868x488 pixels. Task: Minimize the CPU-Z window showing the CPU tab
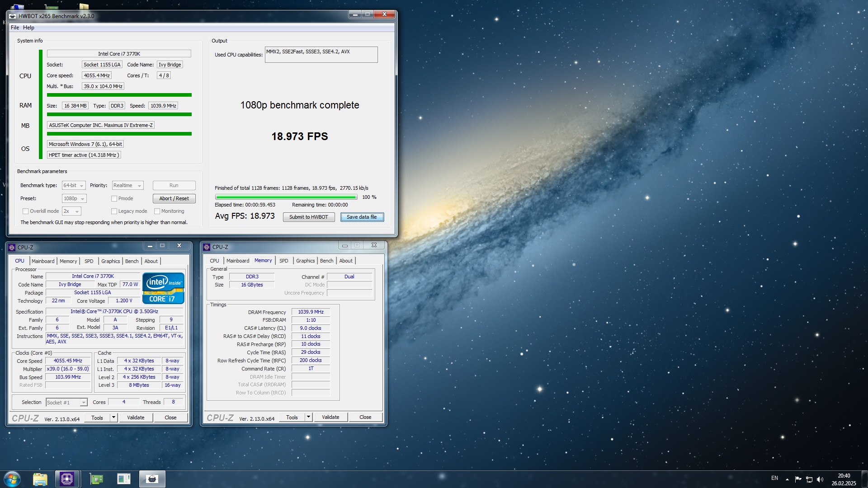[150, 246]
